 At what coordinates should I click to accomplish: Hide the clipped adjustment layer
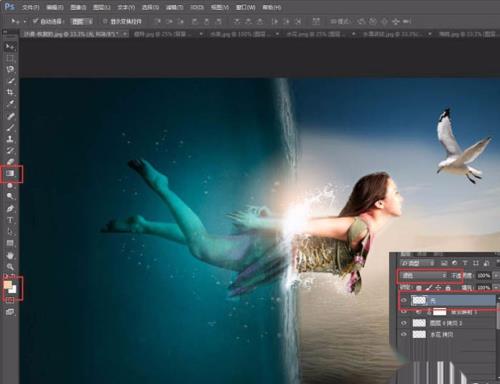click(x=404, y=312)
